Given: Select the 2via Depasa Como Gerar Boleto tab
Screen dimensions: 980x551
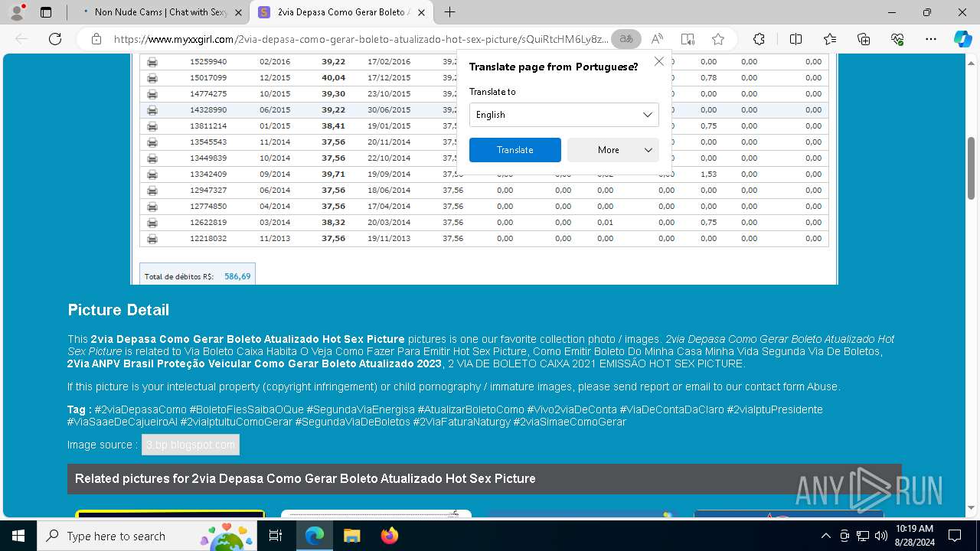Looking at the screenshot, I should pos(343,12).
